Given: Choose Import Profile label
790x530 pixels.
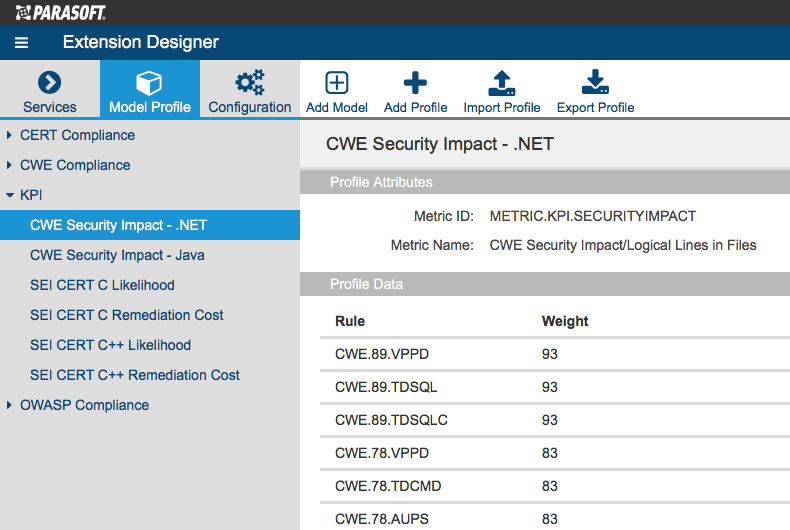Looking at the screenshot, I should tap(502, 108).
